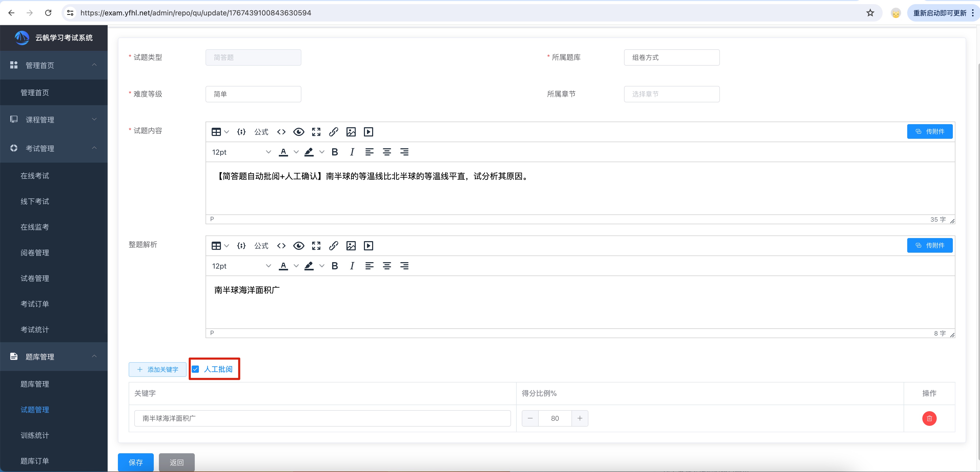
Task: Open 所属章节 选择章节 selector
Action: (x=671, y=94)
